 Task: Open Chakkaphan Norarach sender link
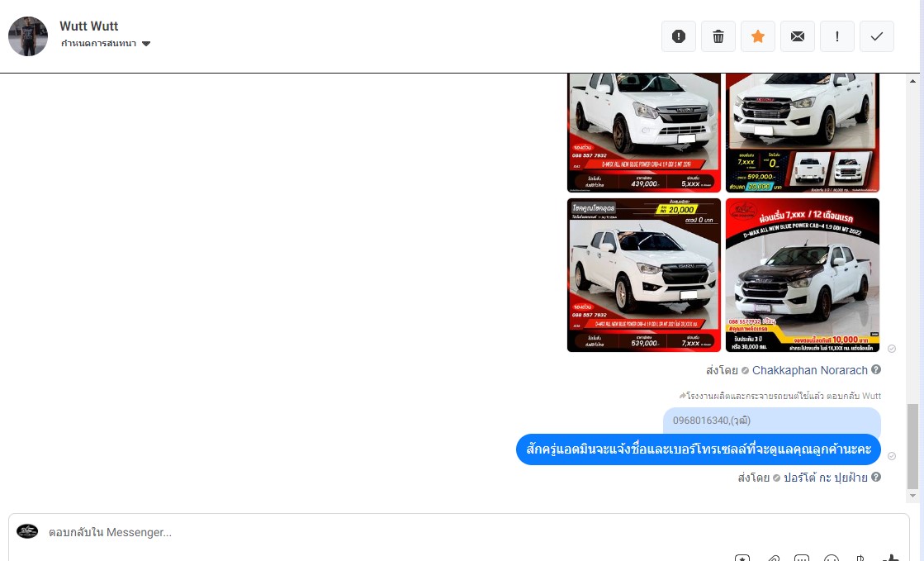point(810,370)
